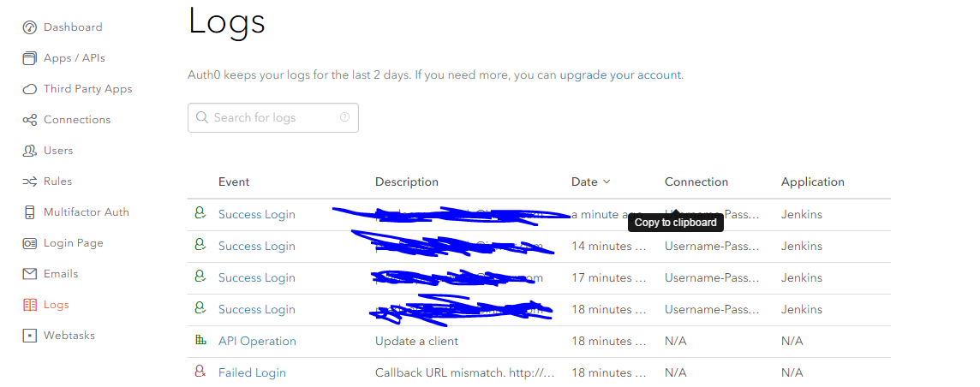Image resolution: width=980 pixels, height=387 pixels.
Task: Open Webtasks from the sidebar
Action: coord(69,335)
